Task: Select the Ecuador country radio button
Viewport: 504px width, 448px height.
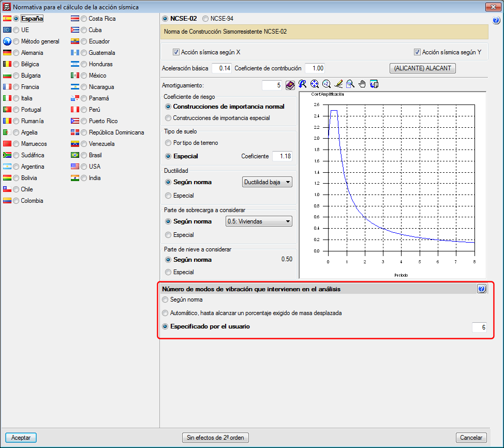Action: [x=84, y=41]
